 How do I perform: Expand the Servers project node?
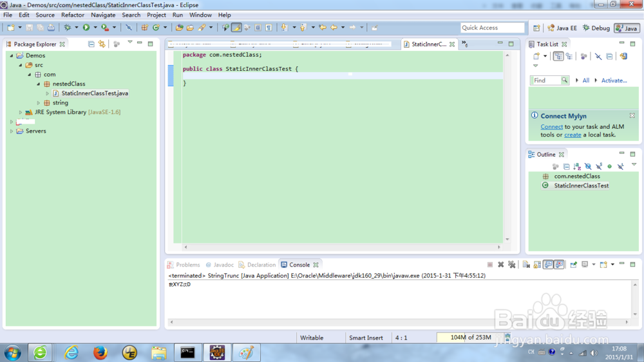tap(12, 131)
